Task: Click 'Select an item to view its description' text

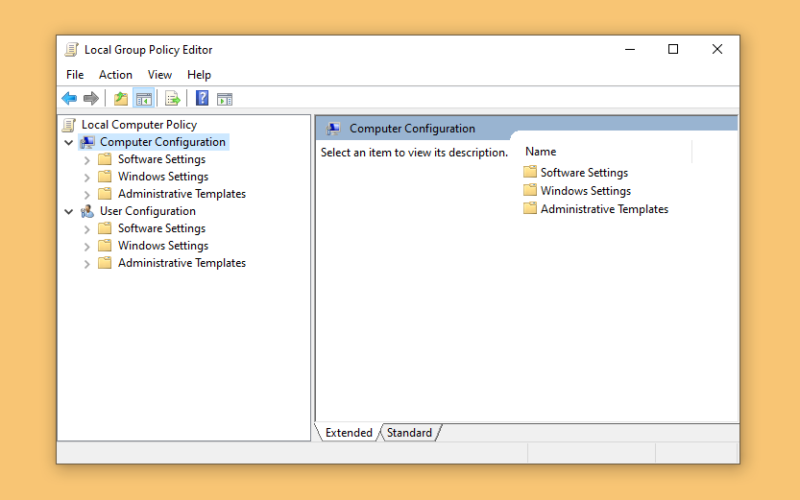Action: (x=414, y=153)
